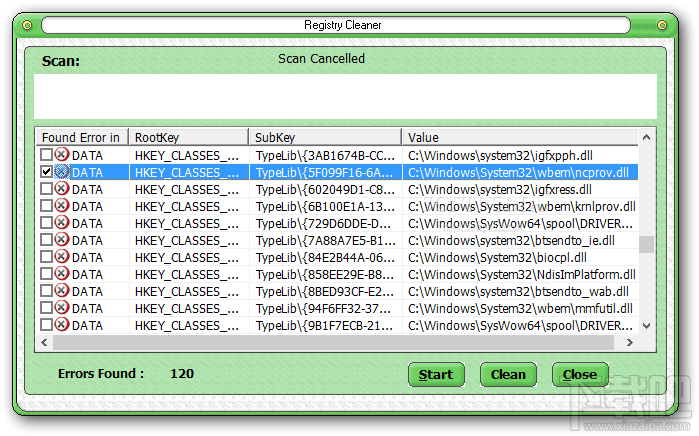Image resolution: width=699 pixels, height=436 pixels.
Task: Check the box for biocpl.dll entry
Action: (x=46, y=256)
